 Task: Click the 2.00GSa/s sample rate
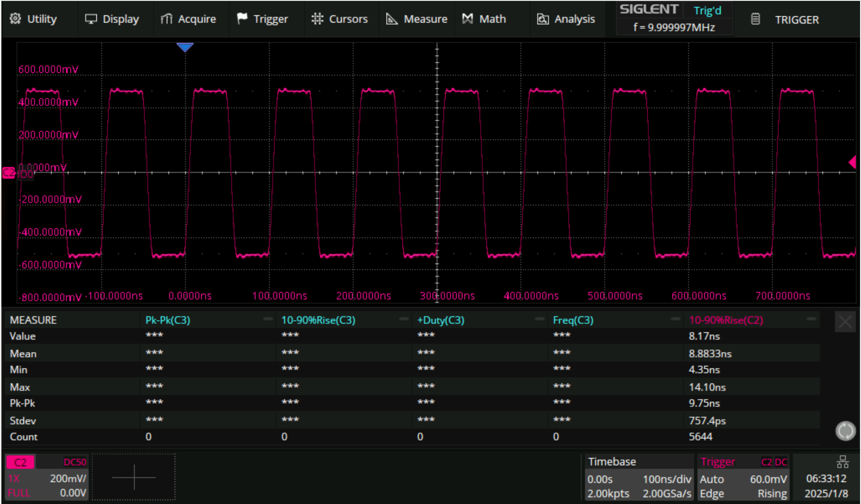(666, 493)
